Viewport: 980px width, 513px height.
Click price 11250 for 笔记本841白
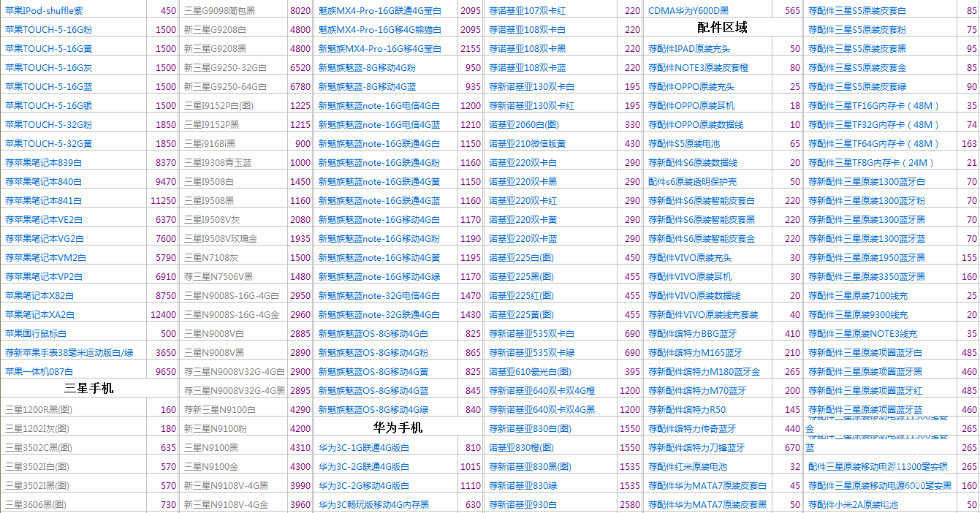coord(163,200)
